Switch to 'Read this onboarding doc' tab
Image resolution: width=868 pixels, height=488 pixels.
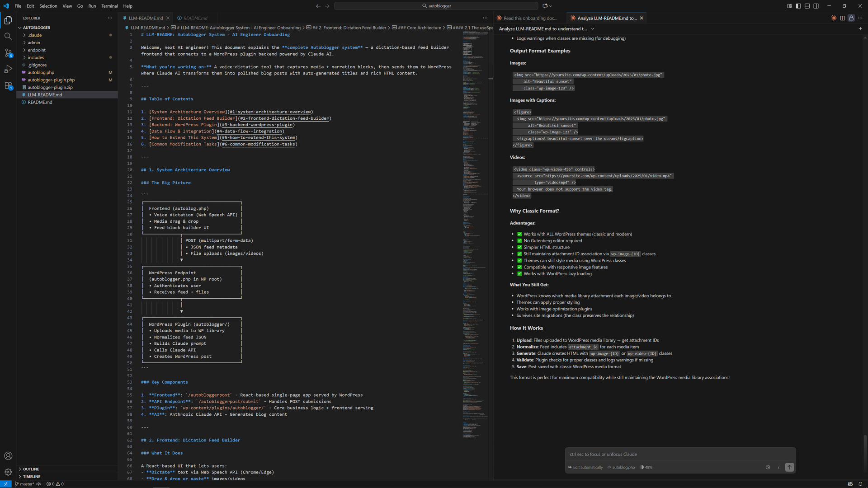pyautogui.click(x=530, y=18)
